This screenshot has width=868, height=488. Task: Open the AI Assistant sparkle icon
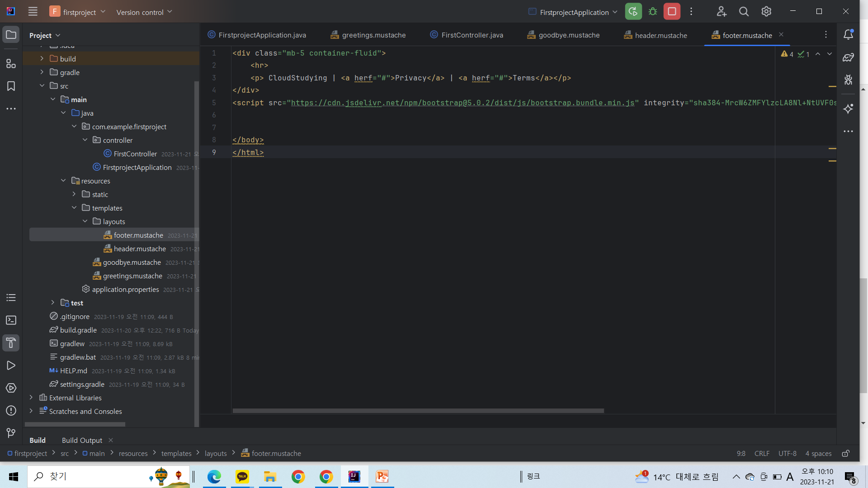(848, 109)
